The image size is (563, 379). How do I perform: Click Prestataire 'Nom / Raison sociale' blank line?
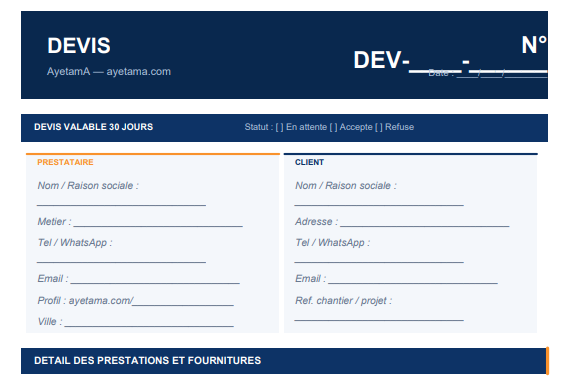121,205
